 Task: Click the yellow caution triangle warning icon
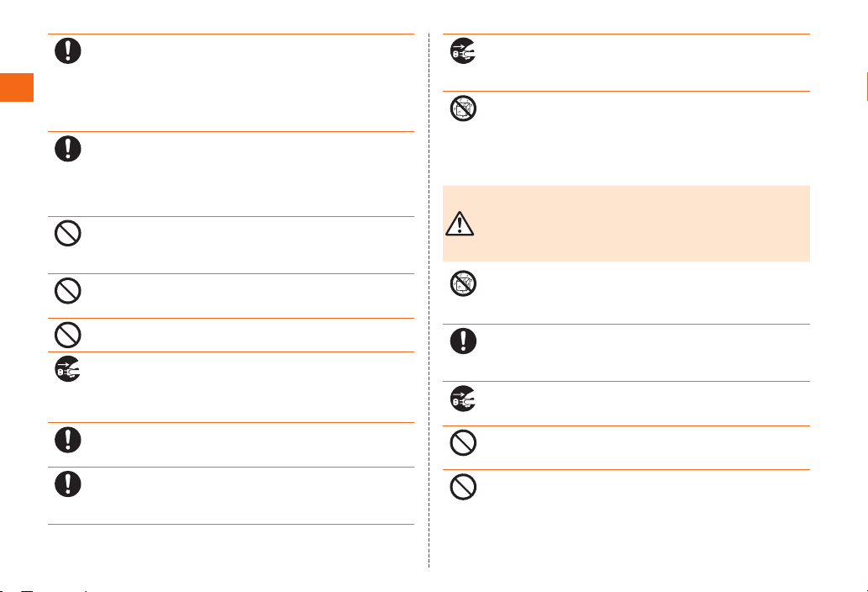tap(460, 224)
